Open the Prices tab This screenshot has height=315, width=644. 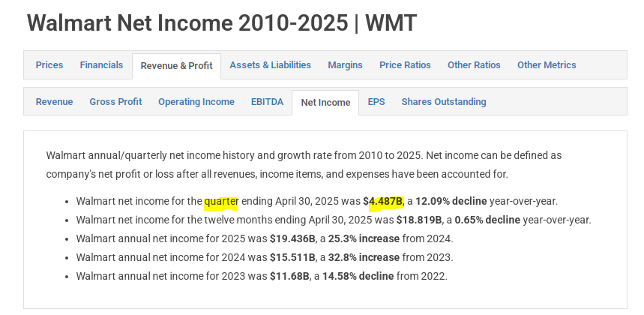coord(49,65)
